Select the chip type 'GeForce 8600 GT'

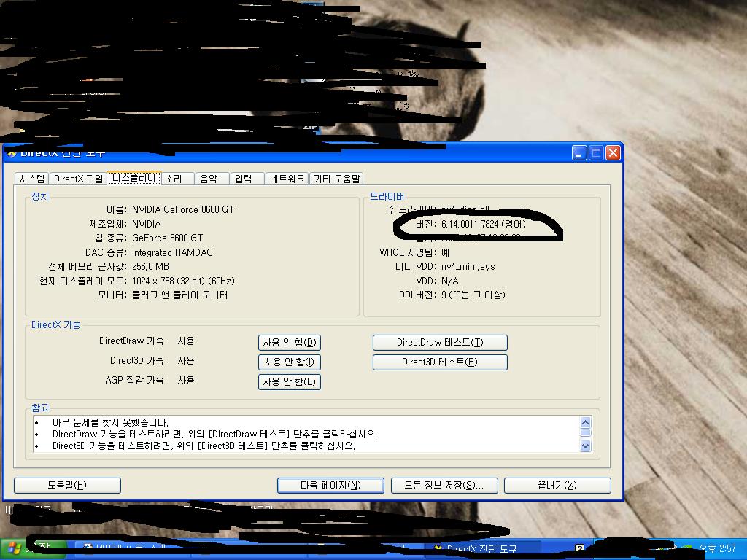coord(167,238)
